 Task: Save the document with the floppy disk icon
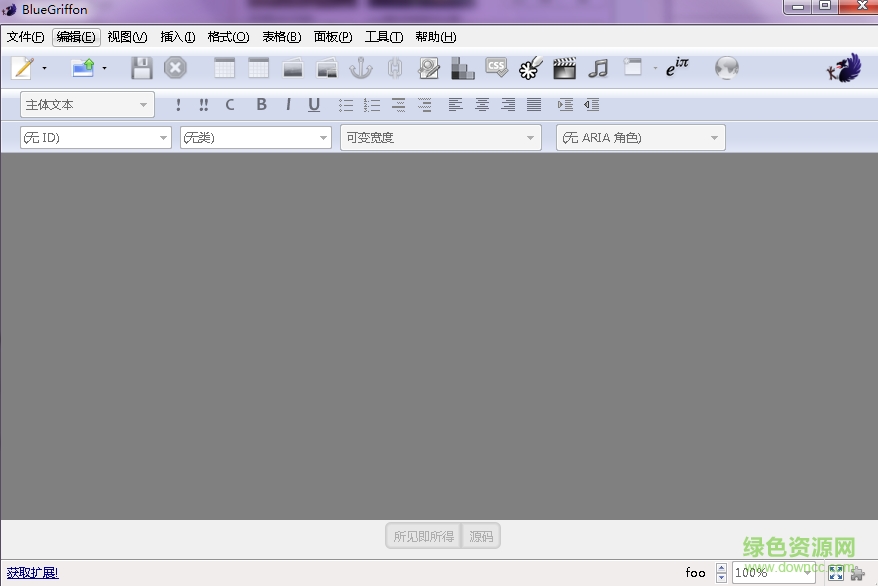[142, 67]
